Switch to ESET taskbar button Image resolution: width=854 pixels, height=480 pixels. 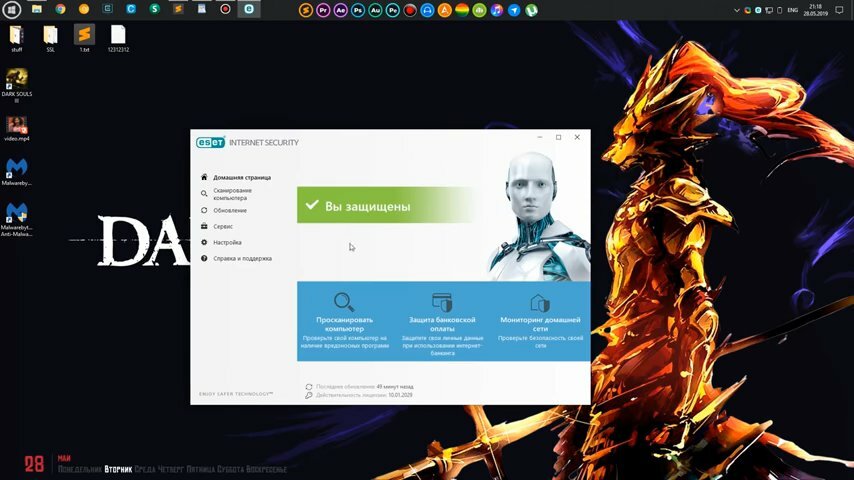pyautogui.click(x=249, y=9)
